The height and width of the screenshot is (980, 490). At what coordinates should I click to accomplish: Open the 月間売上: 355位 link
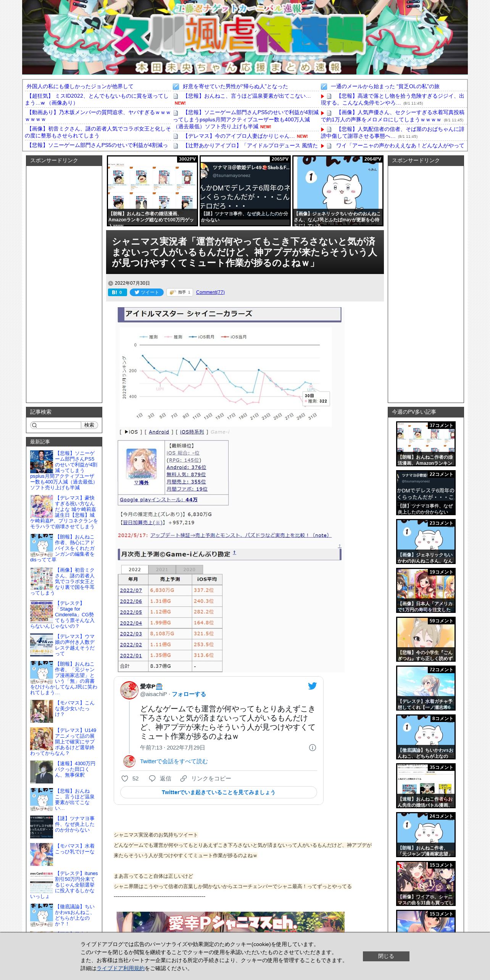tap(186, 482)
